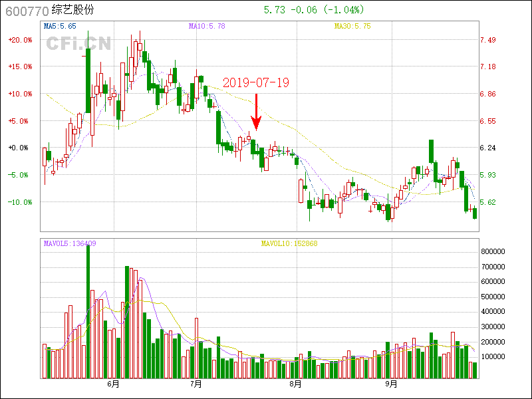Select the MA10:5.78 indicator label
This screenshot has width=532, height=399.
click(207, 26)
